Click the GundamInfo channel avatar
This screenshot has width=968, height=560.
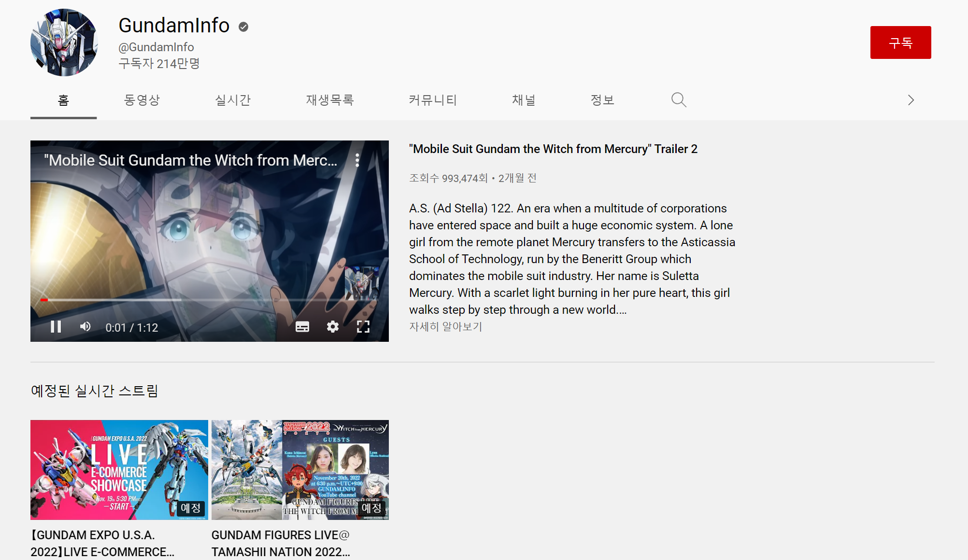64,42
